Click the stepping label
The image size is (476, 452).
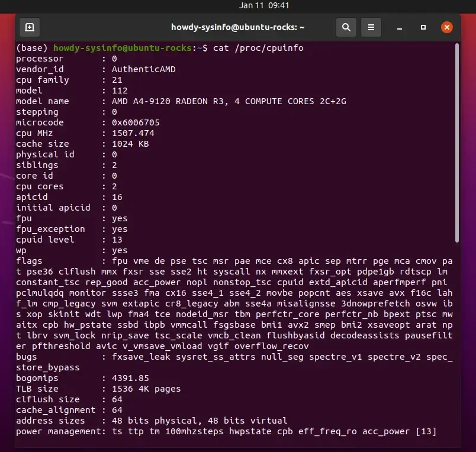tap(37, 112)
